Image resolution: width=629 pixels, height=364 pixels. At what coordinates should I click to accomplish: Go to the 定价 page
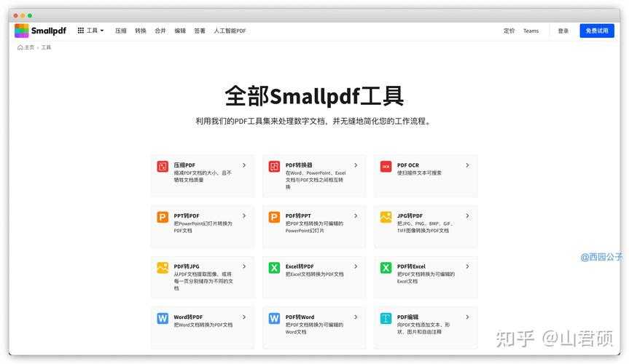pyautogui.click(x=509, y=31)
